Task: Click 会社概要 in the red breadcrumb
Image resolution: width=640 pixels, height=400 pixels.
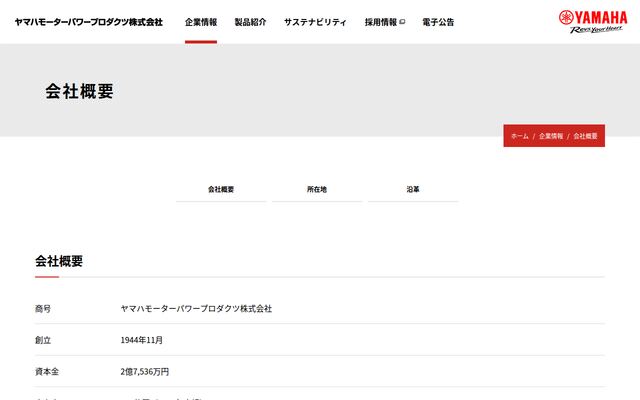Action: [585, 136]
